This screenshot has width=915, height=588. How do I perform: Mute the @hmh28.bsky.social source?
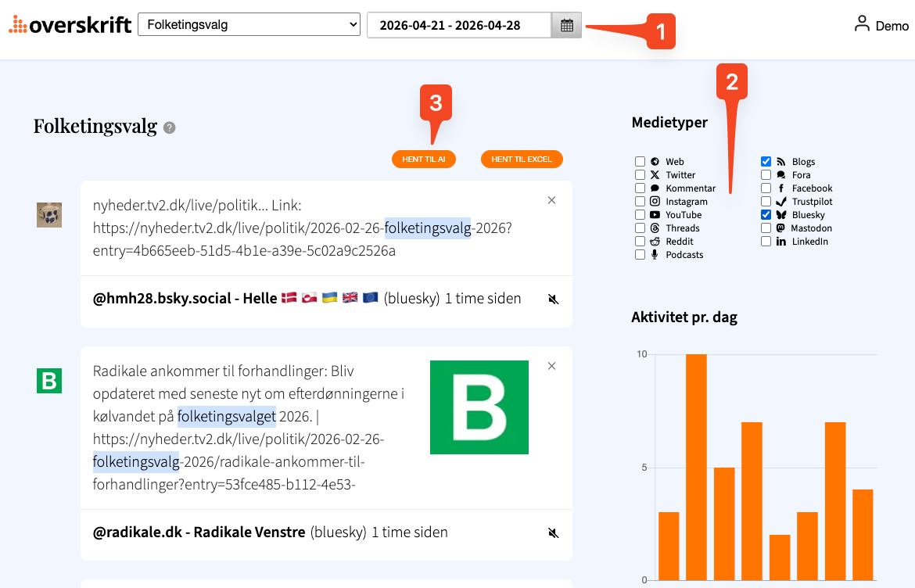pyautogui.click(x=553, y=299)
